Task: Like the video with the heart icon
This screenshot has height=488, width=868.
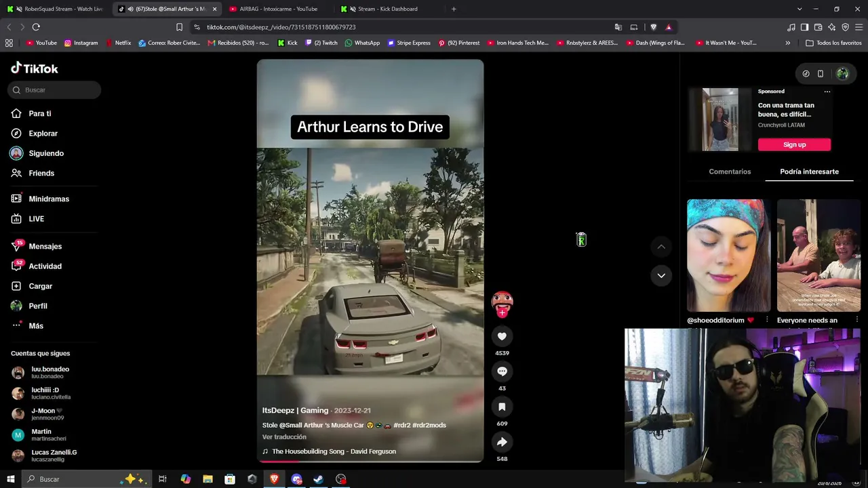Action: coord(502,336)
